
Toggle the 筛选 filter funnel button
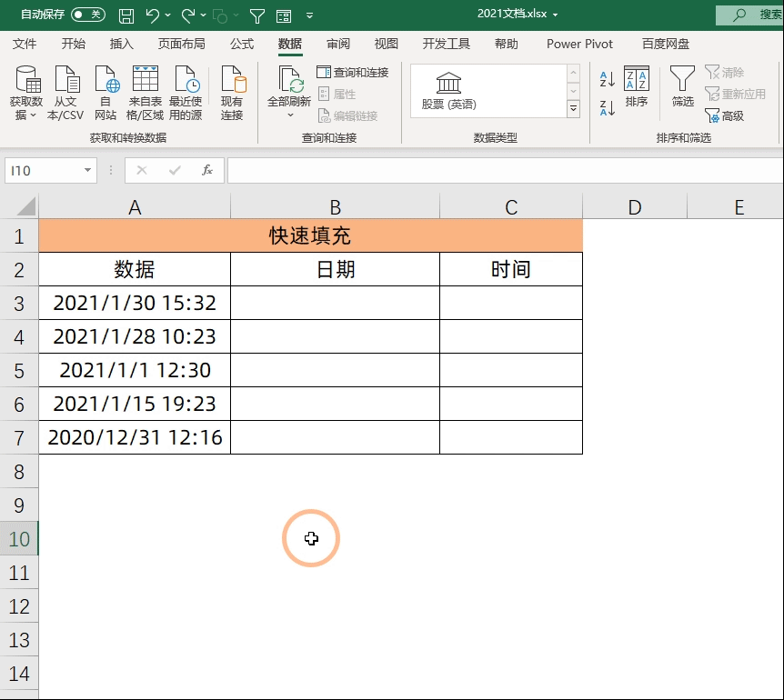tap(682, 86)
